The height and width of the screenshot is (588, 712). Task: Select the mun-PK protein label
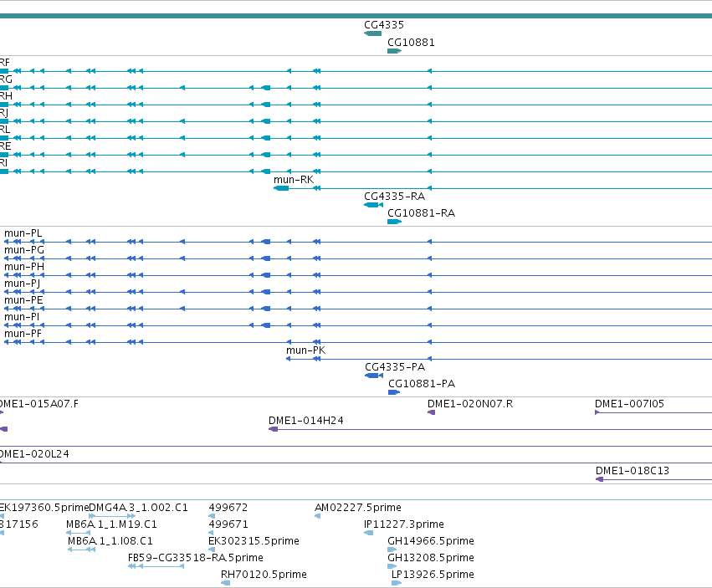point(305,350)
